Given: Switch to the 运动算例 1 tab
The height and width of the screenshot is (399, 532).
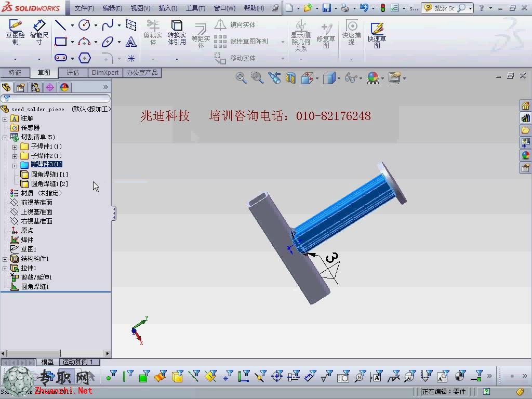Looking at the screenshot, I should 78,362.
